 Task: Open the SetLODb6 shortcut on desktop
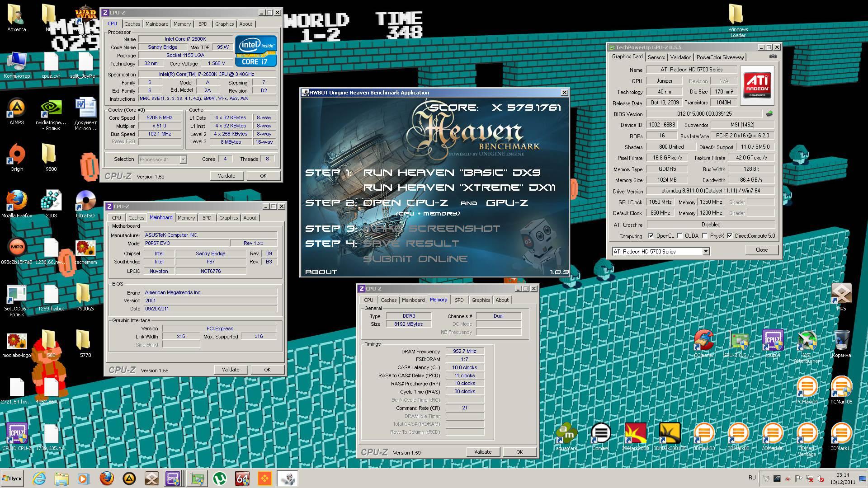[17, 301]
